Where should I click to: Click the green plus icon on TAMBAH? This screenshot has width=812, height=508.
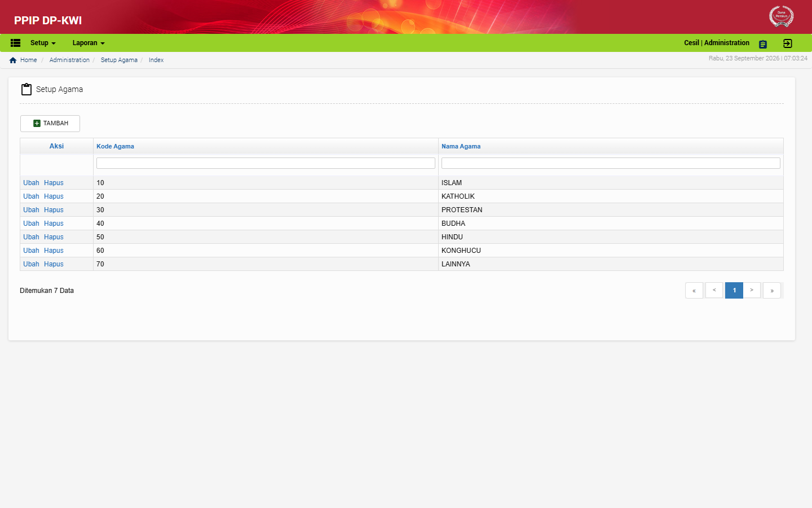pos(37,123)
